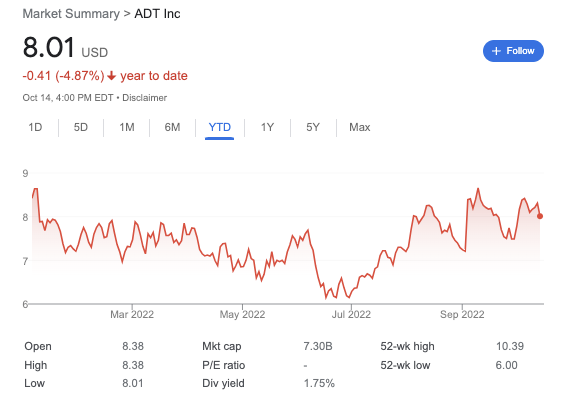Click the Mar 2022 axis marker
The image size is (569, 399).
[132, 314]
